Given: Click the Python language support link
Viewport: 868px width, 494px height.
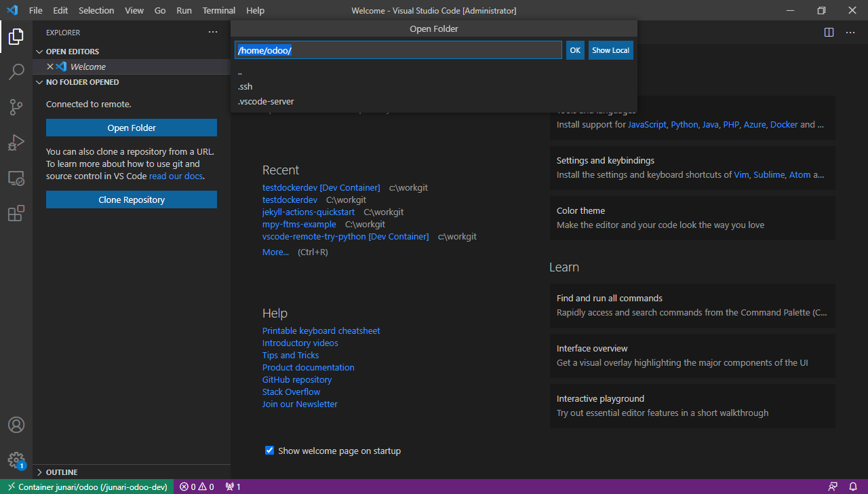Looking at the screenshot, I should coord(684,125).
